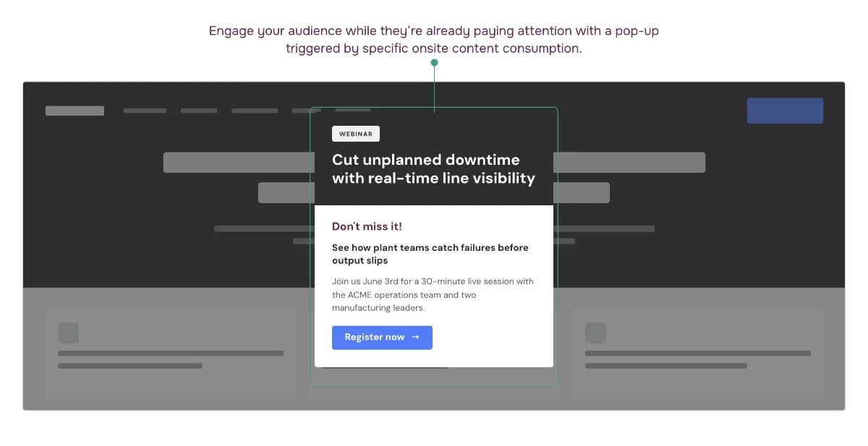868x446 pixels.
Task: Select the "Don't miss it!" heading
Action: point(367,226)
